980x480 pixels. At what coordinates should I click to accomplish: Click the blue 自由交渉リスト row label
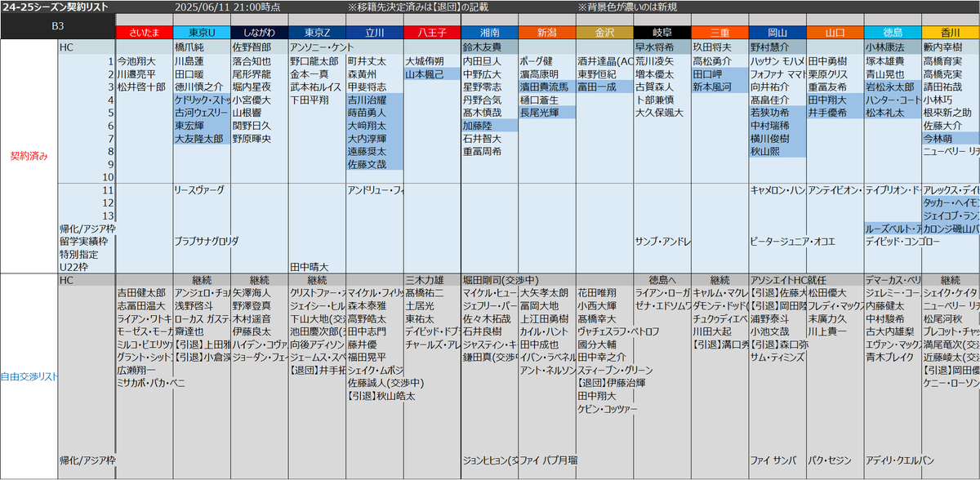[29, 375]
